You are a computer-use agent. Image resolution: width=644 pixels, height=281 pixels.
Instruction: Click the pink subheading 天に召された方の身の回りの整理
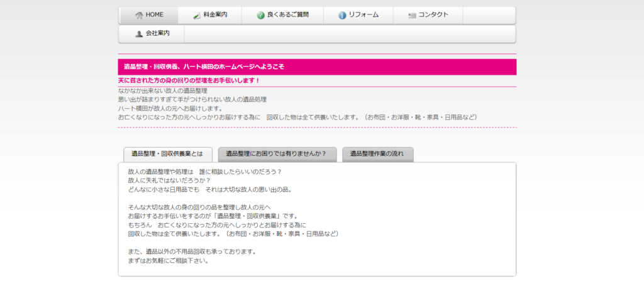(x=189, y=81)
